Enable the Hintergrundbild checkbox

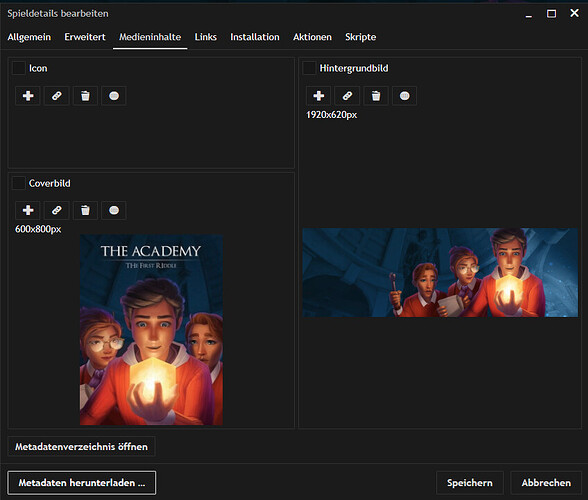pyautogui.click(x=309, y=68)
